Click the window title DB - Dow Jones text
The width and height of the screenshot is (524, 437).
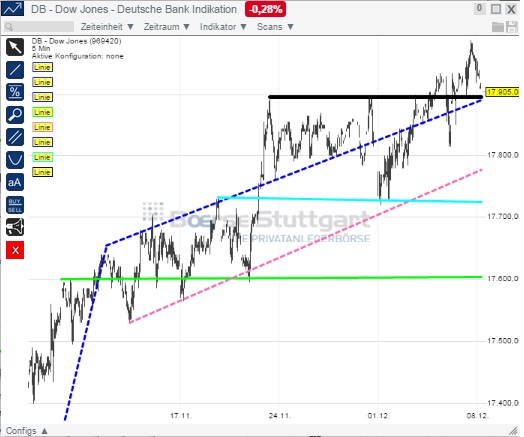point(134,9)
